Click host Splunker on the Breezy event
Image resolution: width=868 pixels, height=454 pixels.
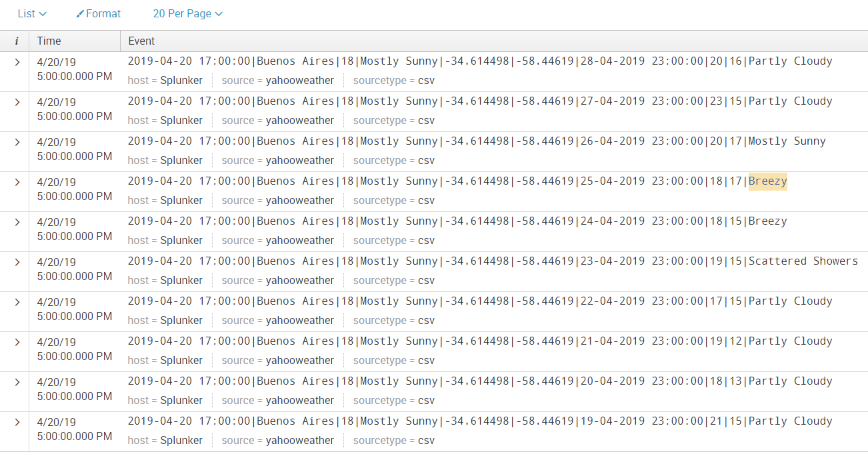click(x=185, y=199)
